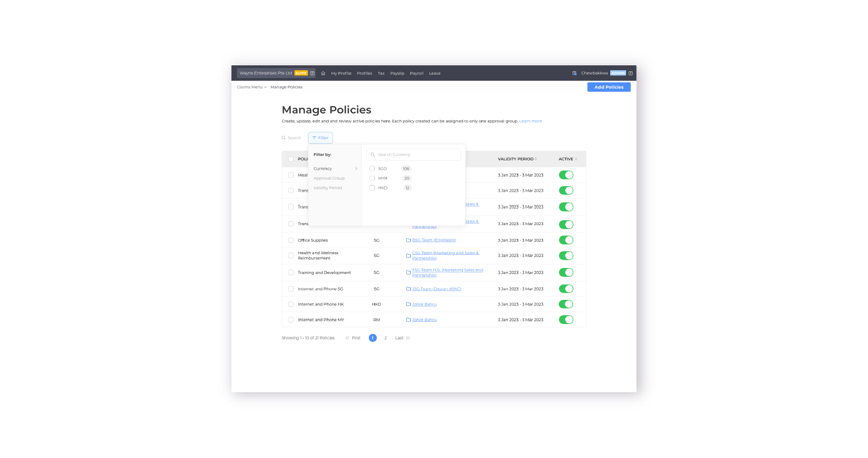Click the magnifier icon in Search Currency box
Viewport: 868px width, 458px height.
[373, 155]
